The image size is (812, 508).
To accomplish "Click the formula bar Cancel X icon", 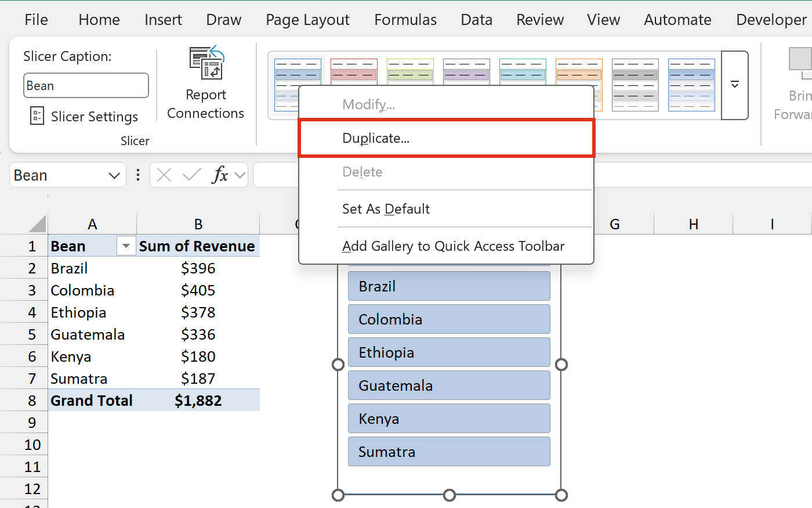I will pyautogui.click(x=164, y=175).
